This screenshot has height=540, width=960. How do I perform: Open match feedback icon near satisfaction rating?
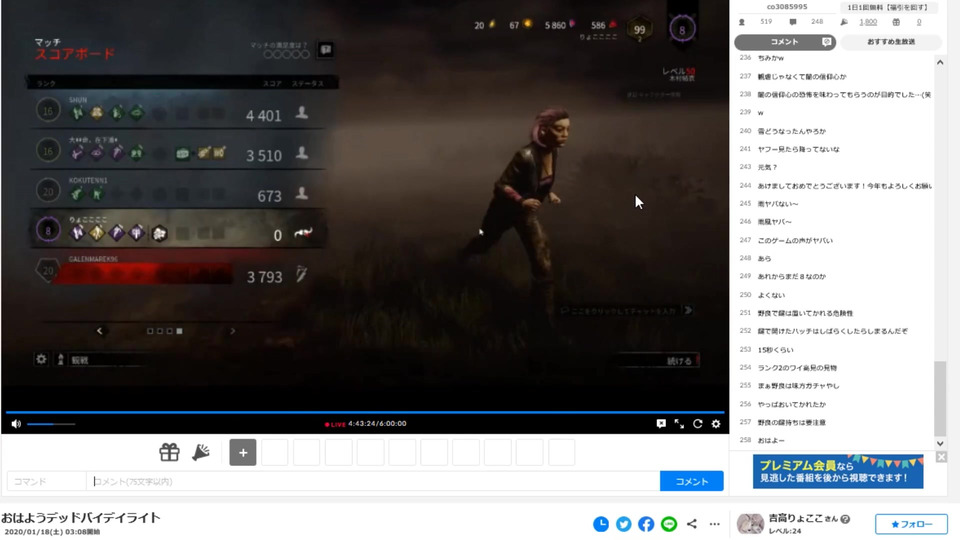click(326, 50)
